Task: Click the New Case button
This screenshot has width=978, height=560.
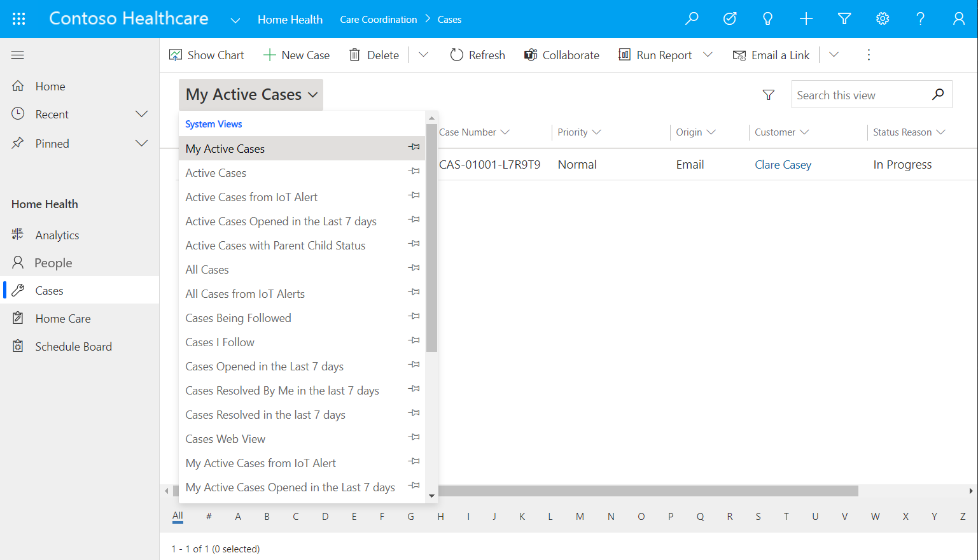Action: click(x=297, y=55)
